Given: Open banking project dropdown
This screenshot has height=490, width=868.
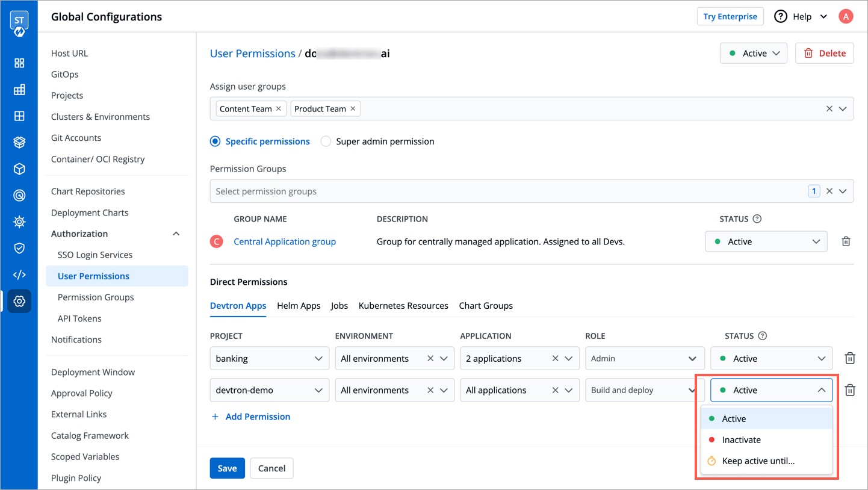Looking at the screenshot, I should (270, 358).
